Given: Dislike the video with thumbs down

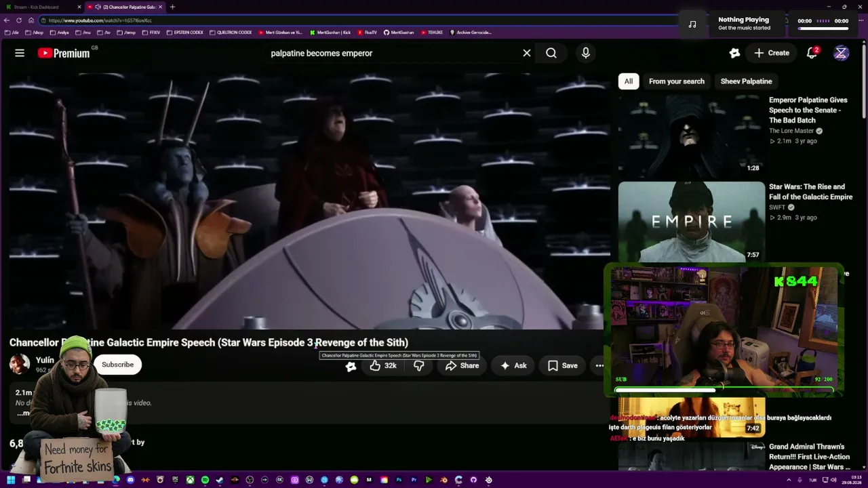Looking at the screenshot, I should pyautogui.click(x=419, y=365).
